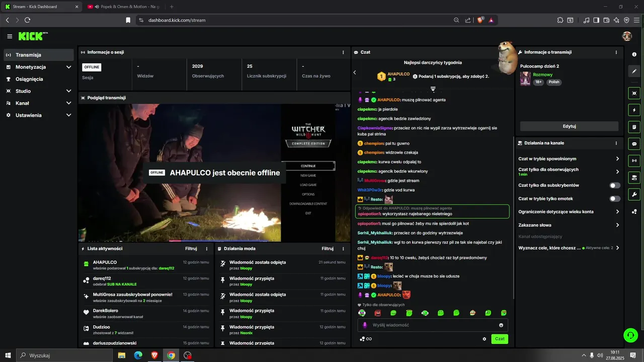This screenshot has width=644, height=362.
Task: Expand the Monetyzacja sidebar section
Action: click(68, 67)
